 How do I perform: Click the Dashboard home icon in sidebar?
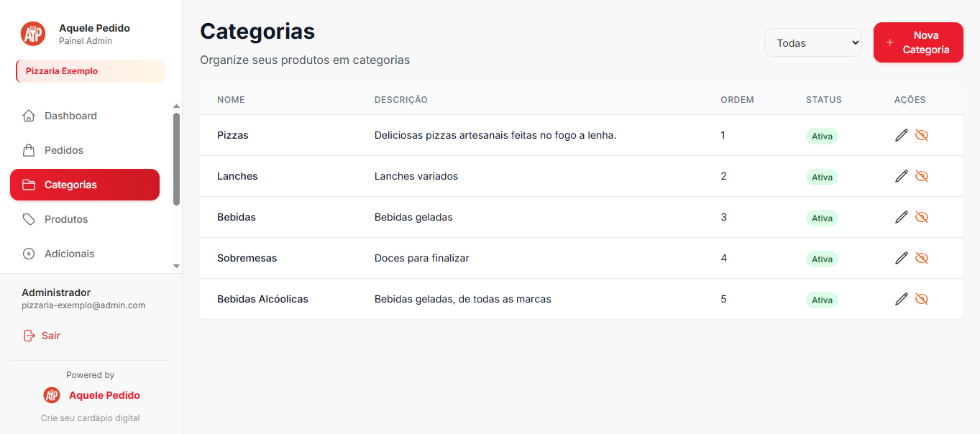pos(29,115)
